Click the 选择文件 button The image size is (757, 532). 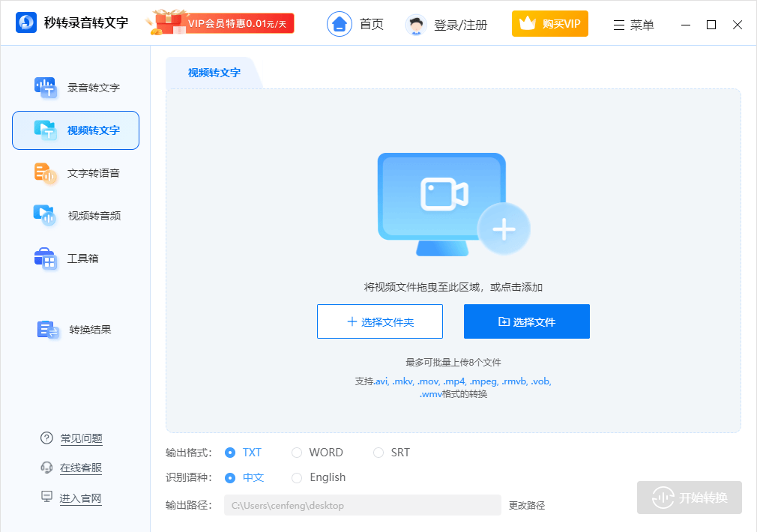[x=527, y=321]
